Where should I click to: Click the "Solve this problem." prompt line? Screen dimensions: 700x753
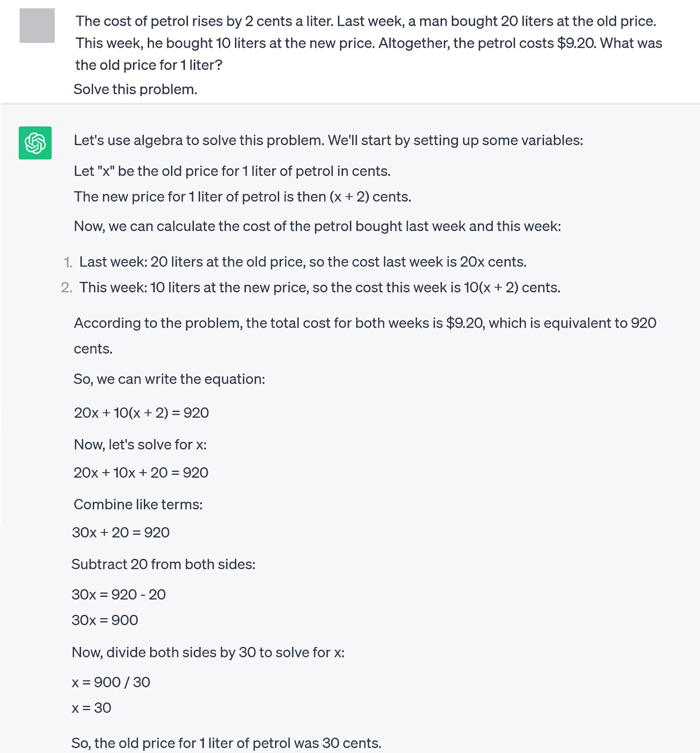[x=135, y=89]
